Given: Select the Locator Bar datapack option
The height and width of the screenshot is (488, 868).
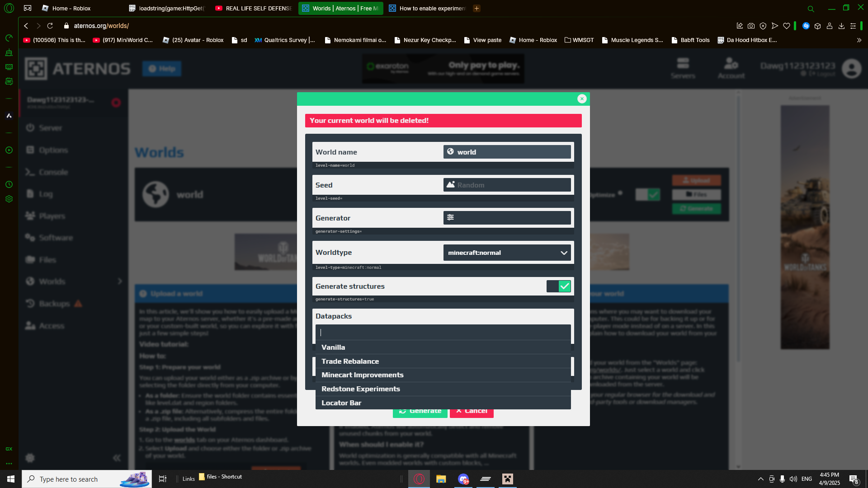Looking at the screenshot, I should point(443,403).
